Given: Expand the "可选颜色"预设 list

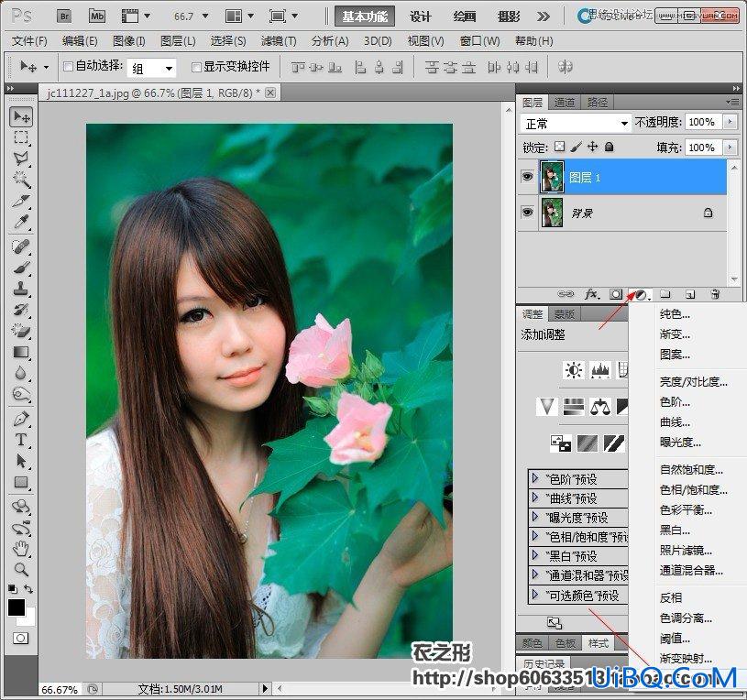Looking at the screenshot, I should [x=535, y=595].
